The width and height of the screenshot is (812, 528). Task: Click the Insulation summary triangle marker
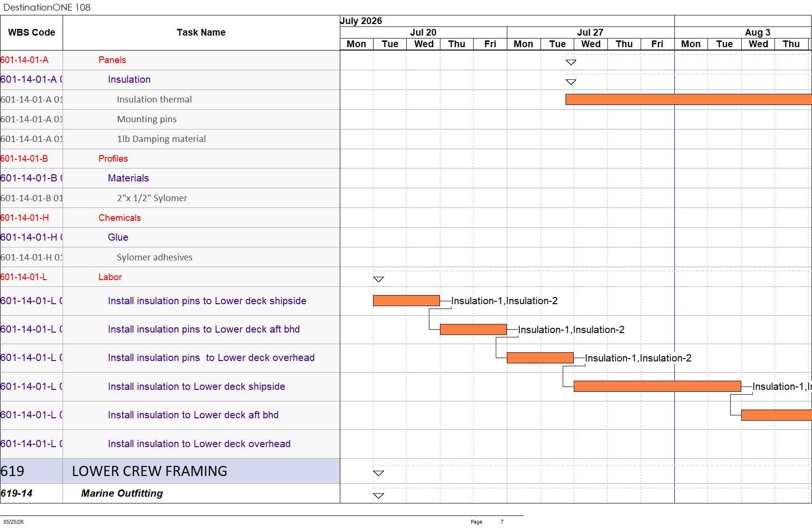(571, 82)
